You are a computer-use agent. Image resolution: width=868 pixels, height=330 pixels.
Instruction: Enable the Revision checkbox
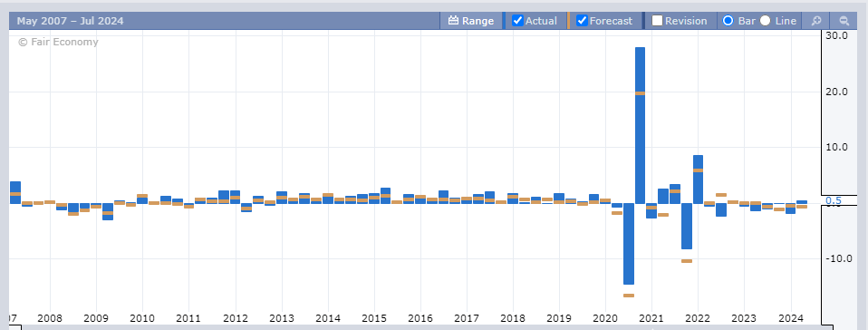pos(657,21)
